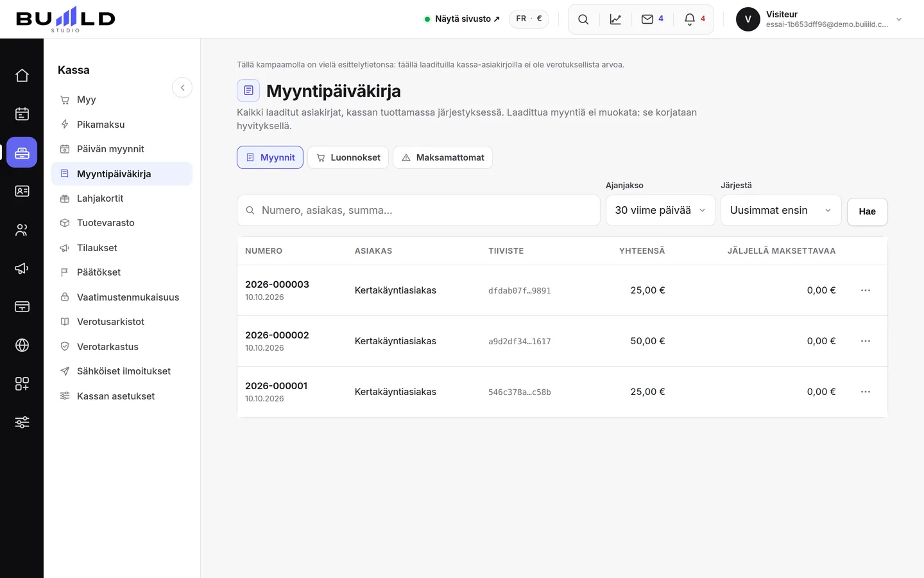This screenshot has height=578, width=924.
Task: Switch to the Maksamattomat tab
Action: [x=443, y=157]
